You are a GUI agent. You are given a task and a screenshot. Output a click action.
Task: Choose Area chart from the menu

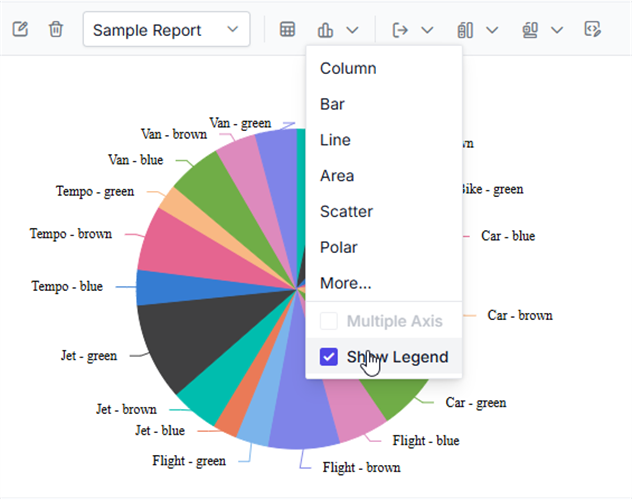(384, 176)
